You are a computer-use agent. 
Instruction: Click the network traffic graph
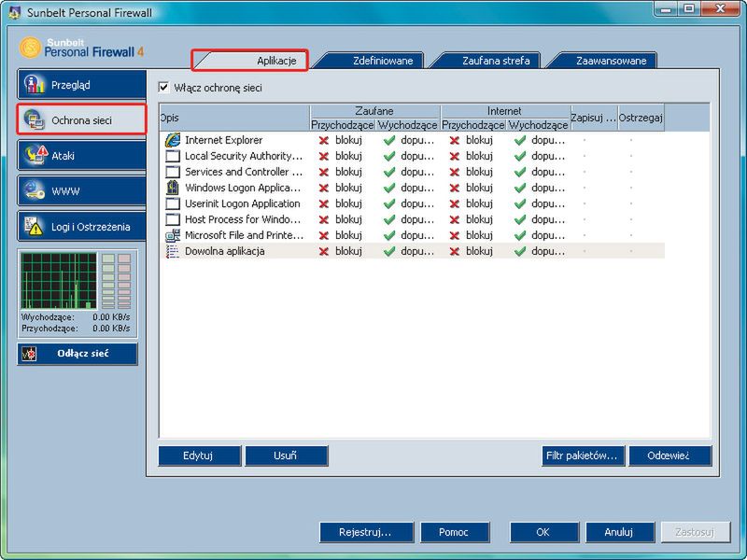(59, 281)
